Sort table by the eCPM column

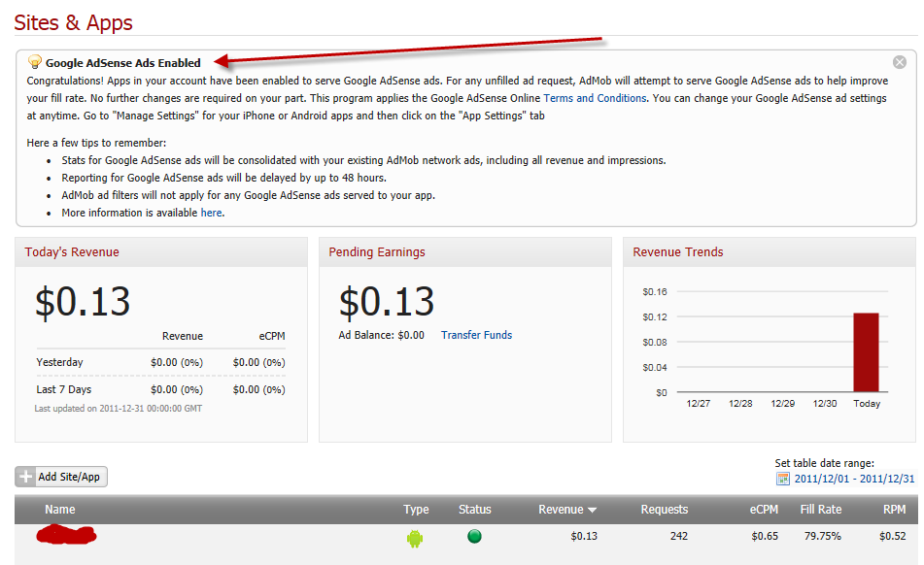764,510
